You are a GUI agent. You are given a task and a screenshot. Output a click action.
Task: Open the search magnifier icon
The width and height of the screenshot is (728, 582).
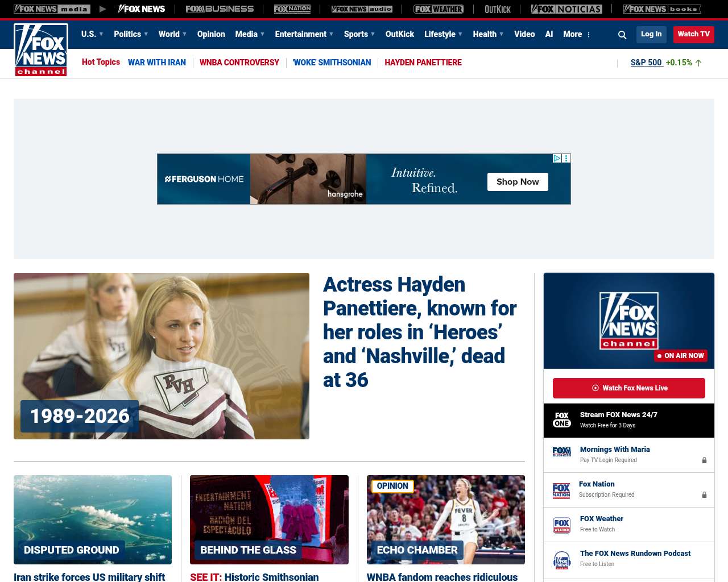(622, 35)
